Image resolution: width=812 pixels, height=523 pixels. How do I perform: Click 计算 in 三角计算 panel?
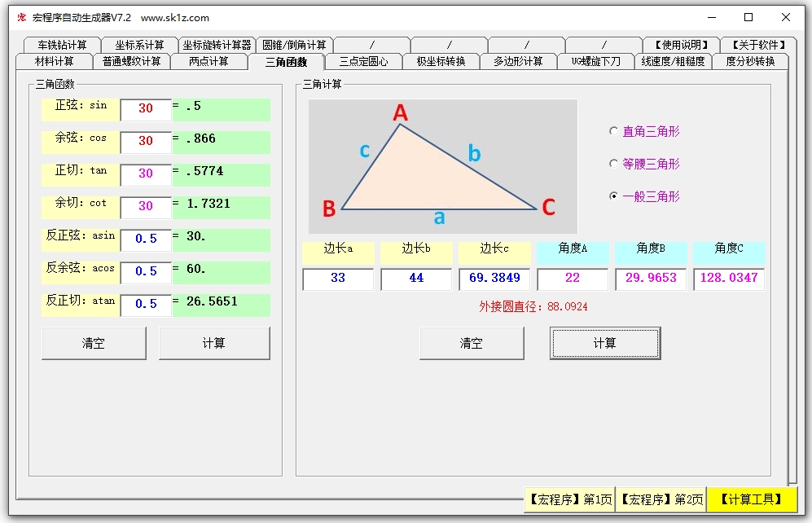[605, 343]
